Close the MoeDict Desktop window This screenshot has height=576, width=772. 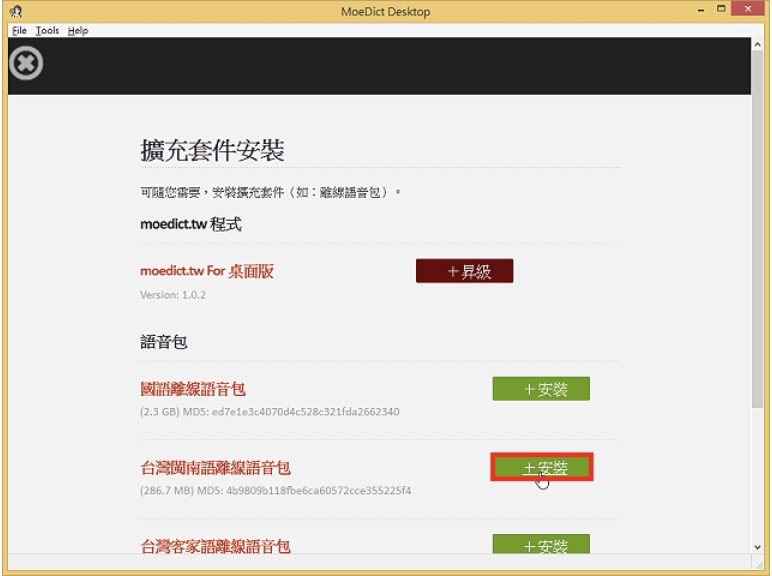[748, 8]
